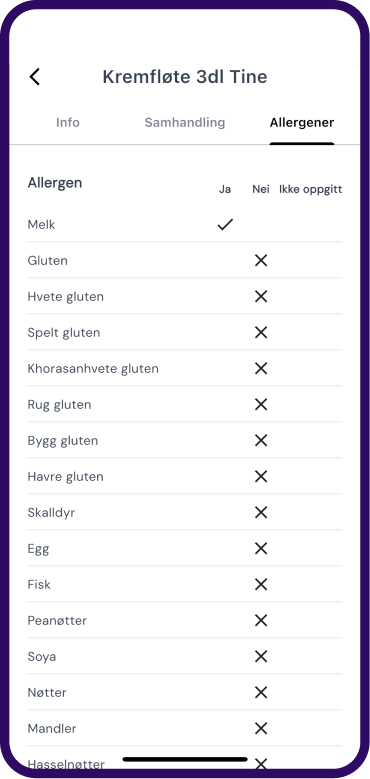370x779 pixels.
Task: Select the Khorasanhvete gluten row label
Action: (x=93, y=369)
